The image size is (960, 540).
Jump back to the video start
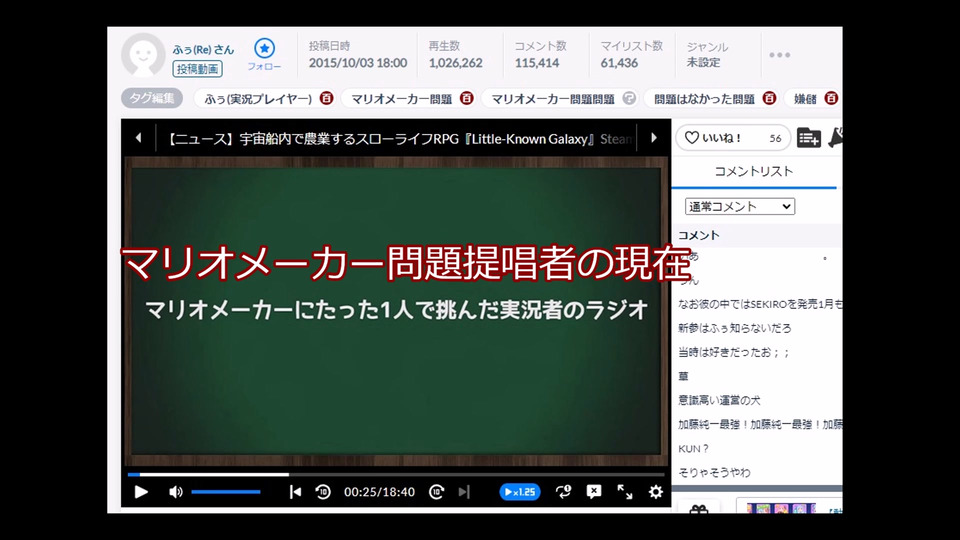coord(295,492)
